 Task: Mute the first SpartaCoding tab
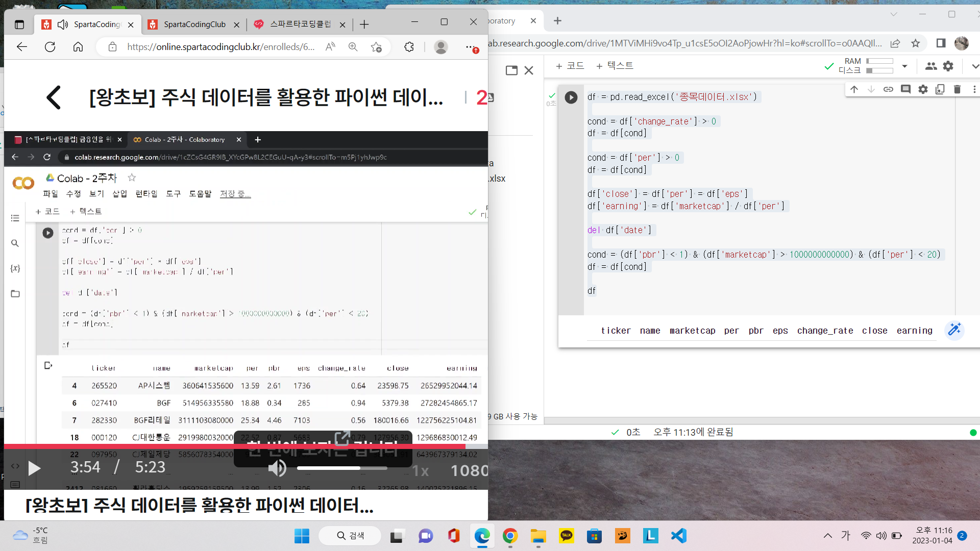pos(62,24)
